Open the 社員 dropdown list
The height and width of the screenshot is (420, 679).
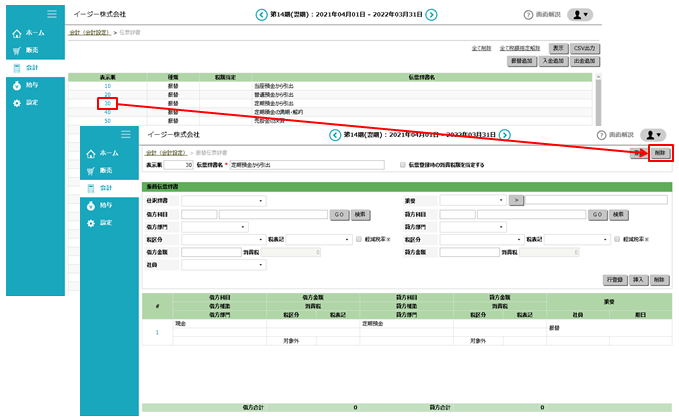[223, 266]
